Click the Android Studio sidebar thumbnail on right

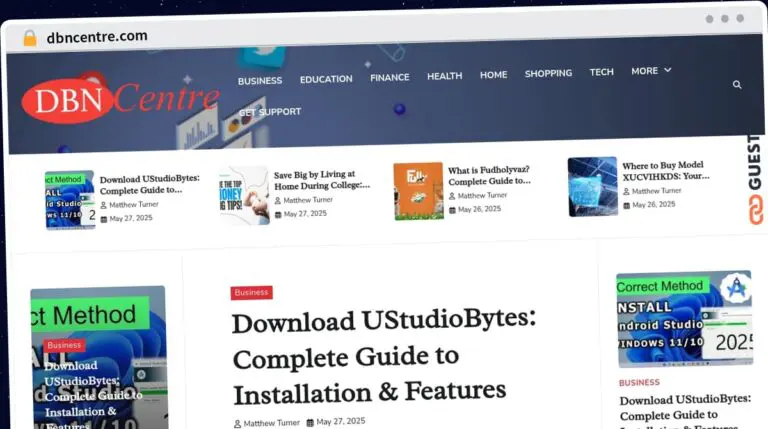pyautogui.click(x=683, y=319)
